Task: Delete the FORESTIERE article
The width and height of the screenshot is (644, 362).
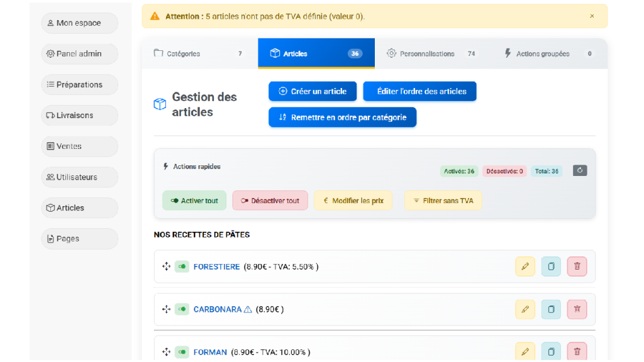Action: 577,266
